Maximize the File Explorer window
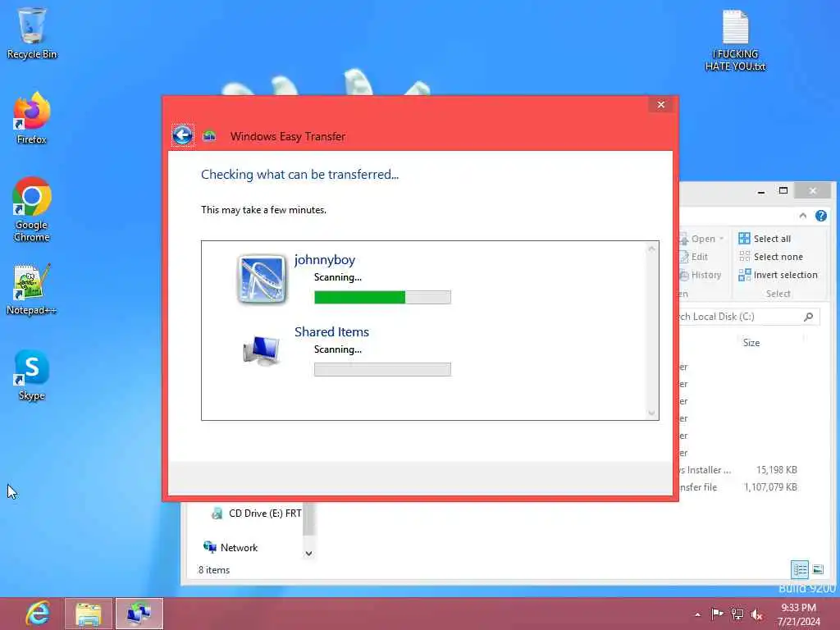This screenshot has height=630, width=840. [x=783, y=190]
